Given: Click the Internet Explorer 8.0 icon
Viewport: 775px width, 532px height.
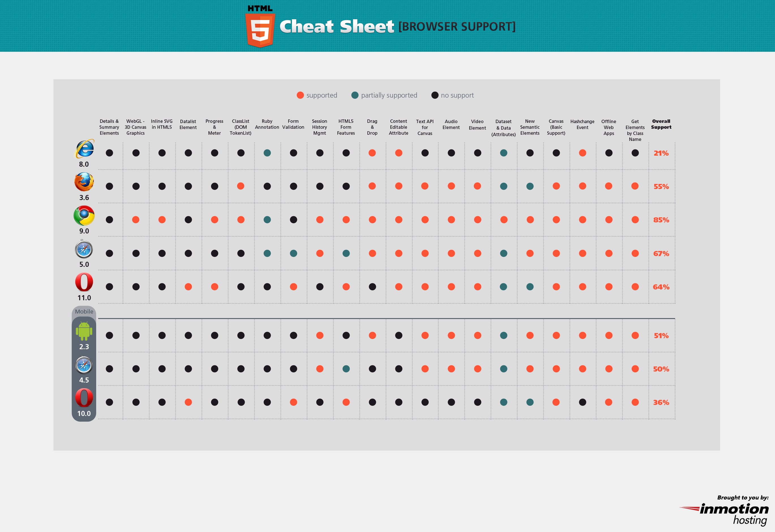Looking at the screenshot, I should [x=85, y=149].
